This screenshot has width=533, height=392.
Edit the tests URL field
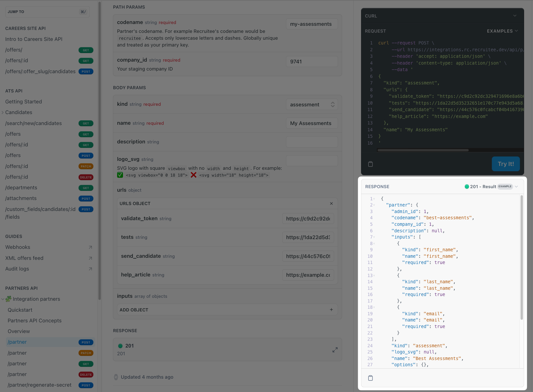click(x=308, y=237)
